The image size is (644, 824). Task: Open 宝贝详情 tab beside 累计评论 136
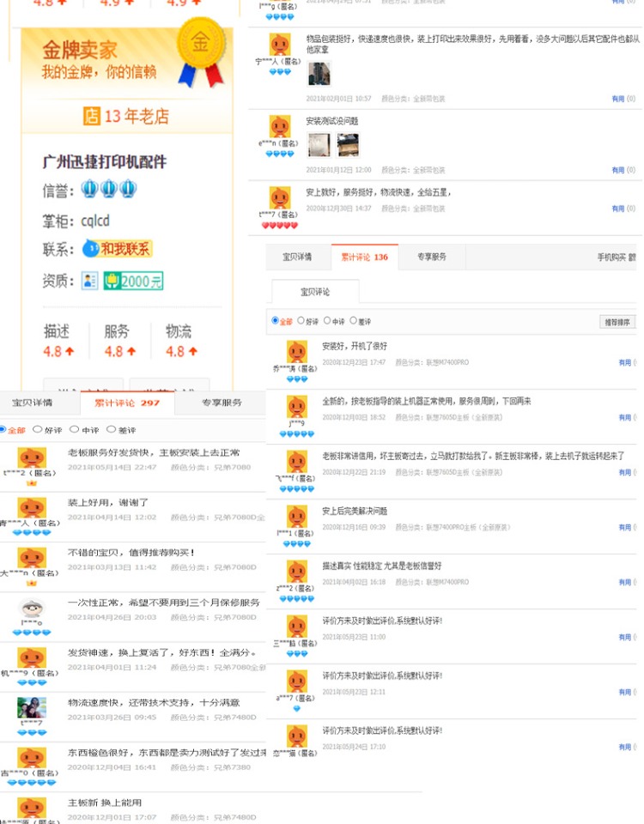click(297, 257)
